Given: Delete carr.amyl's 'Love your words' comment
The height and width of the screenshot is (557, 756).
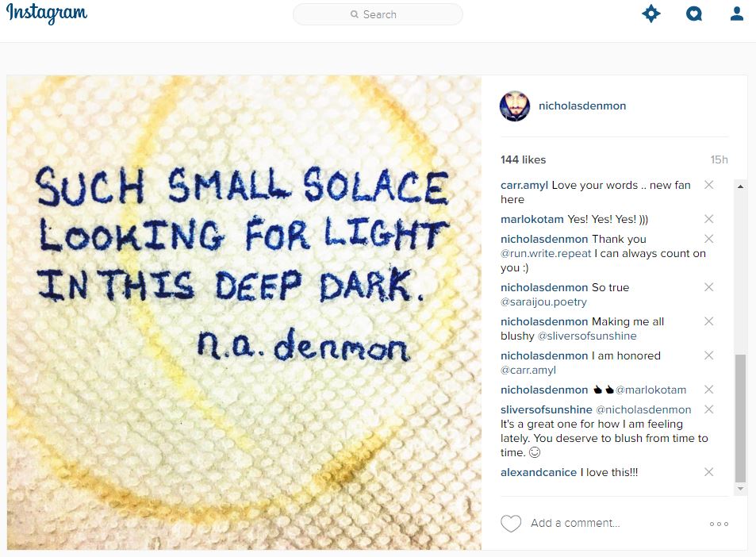Looking at the screenshot, I should click(x=708, y=185).
